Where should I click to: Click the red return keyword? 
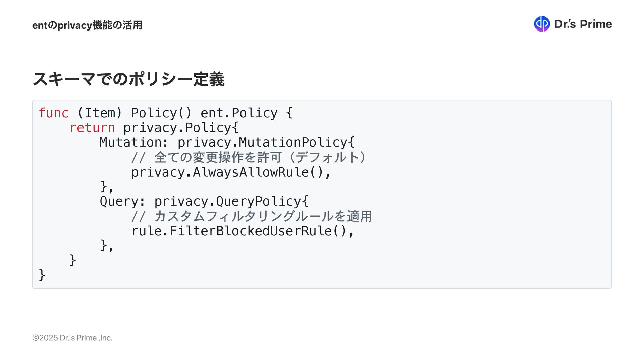coord(92,128)
